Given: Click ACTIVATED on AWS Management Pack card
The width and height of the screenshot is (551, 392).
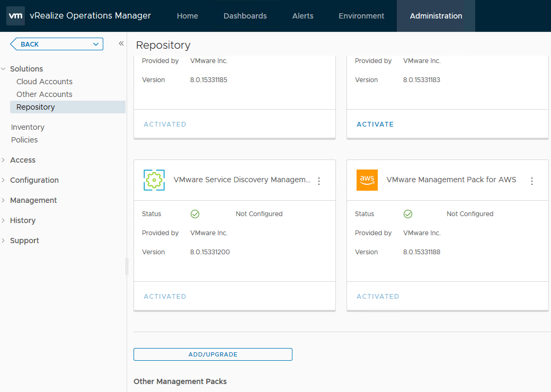Looking at the screenshot, I should point(378,297).
